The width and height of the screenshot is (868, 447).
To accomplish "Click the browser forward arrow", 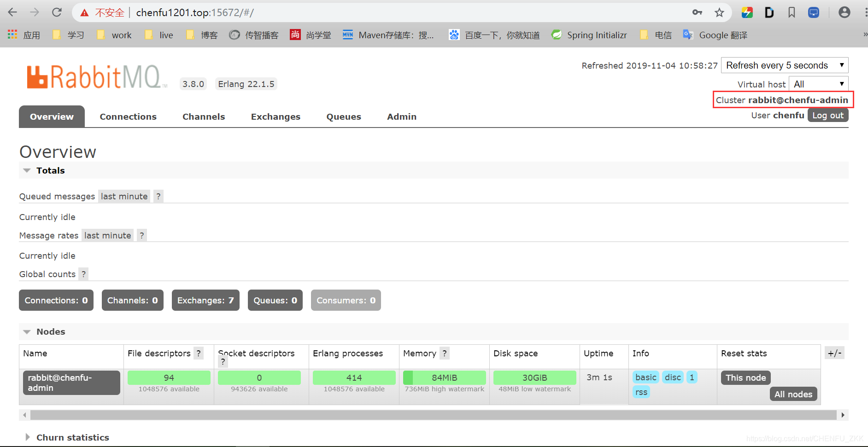I will 35,12.
